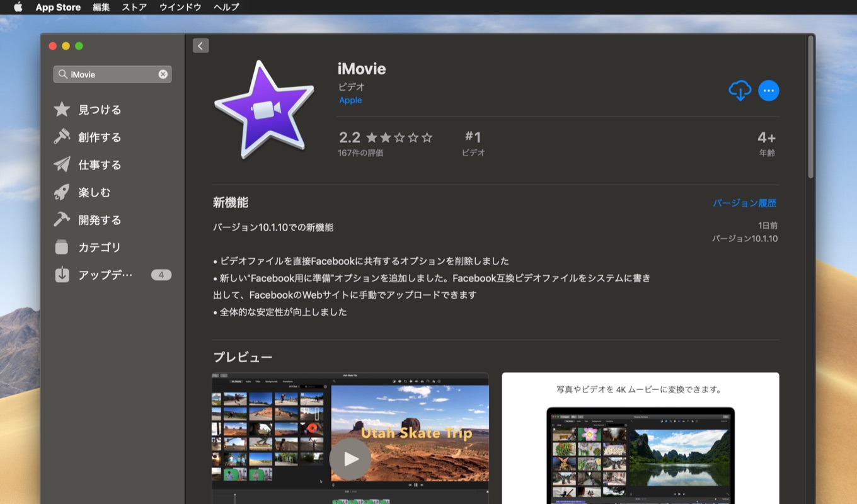Click the iMovie title heading
This screenshot has width=857, height=504.
(x=362, y=69)
